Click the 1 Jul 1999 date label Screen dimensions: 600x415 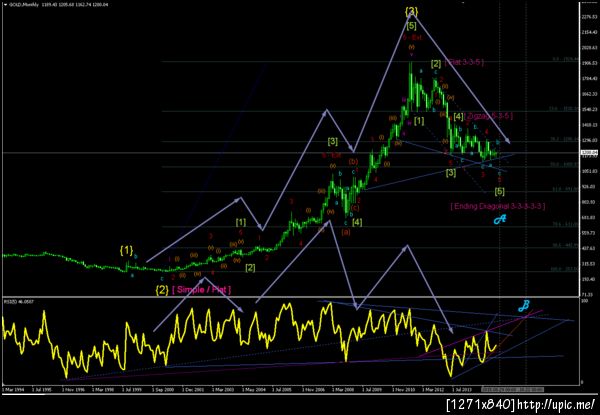point(132,389)
